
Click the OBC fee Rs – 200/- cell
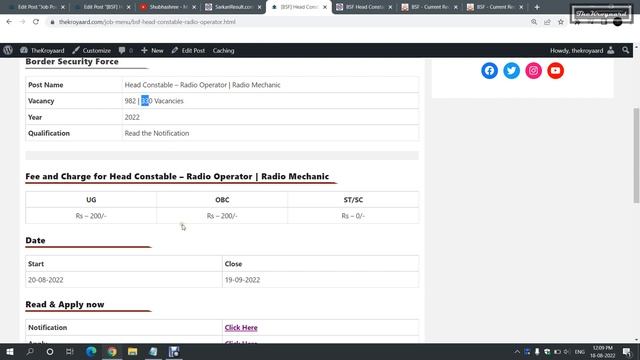[222, 216]
